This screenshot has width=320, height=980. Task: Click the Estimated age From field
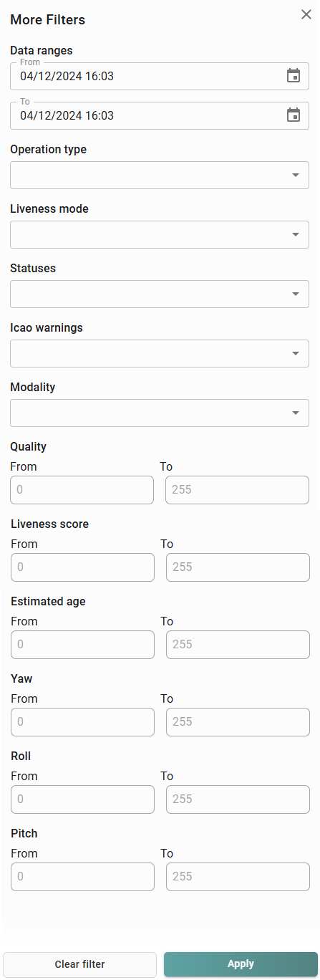point(82,645)
